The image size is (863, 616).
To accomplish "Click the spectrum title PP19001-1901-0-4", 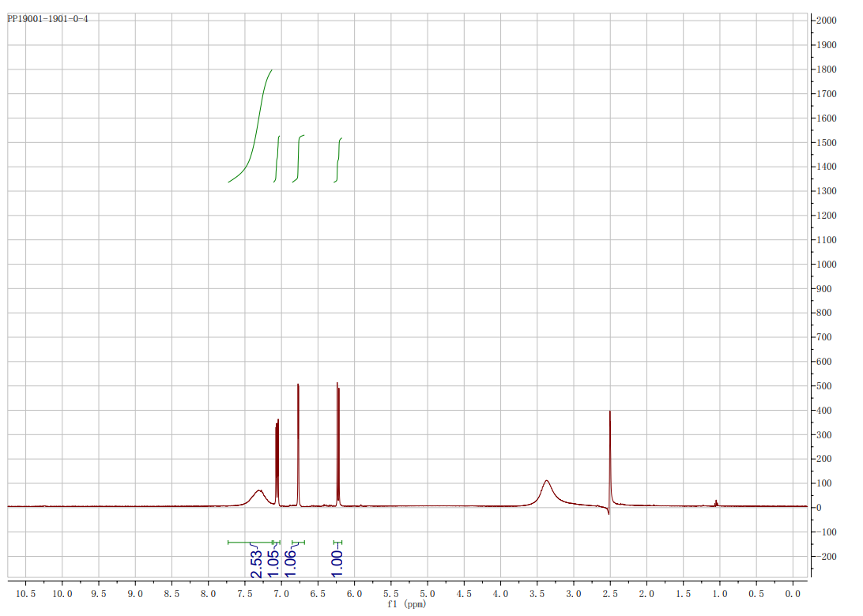I will pyautogui.click(x=47, y=18).
